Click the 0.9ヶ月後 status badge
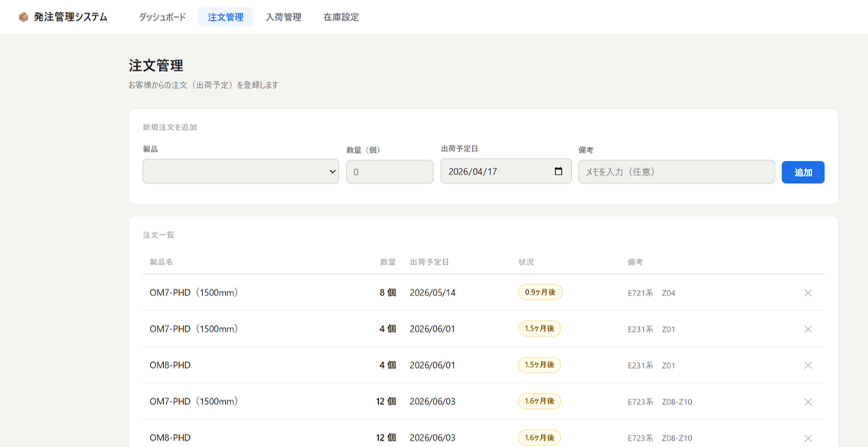Image resolution: width=868 pixels, height=447 pixels. pyautogui.click(x=540, y=292)
